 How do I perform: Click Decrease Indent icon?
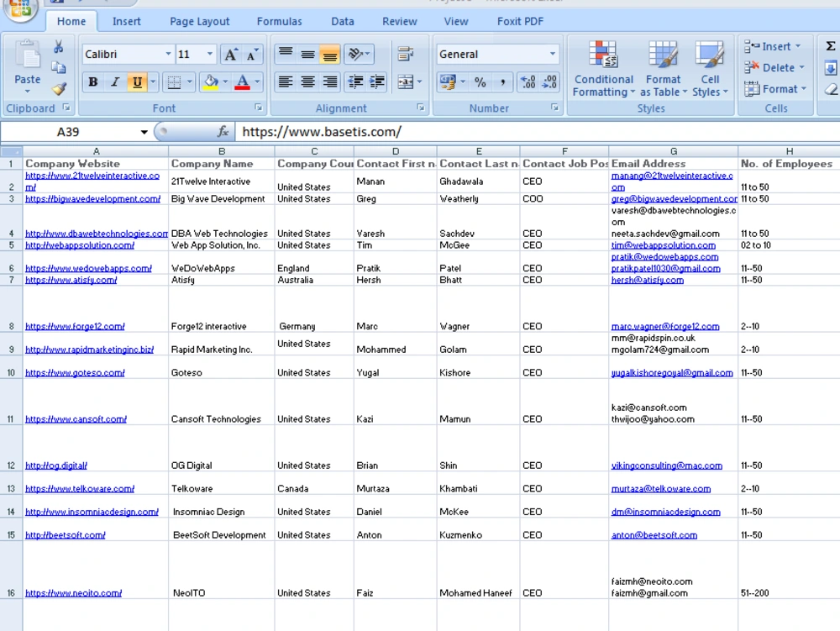tap(355, 82)
